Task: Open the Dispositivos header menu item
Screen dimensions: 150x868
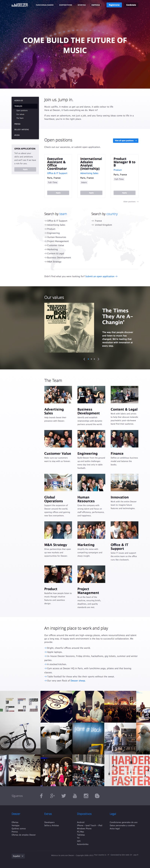Action: (66, 5)
